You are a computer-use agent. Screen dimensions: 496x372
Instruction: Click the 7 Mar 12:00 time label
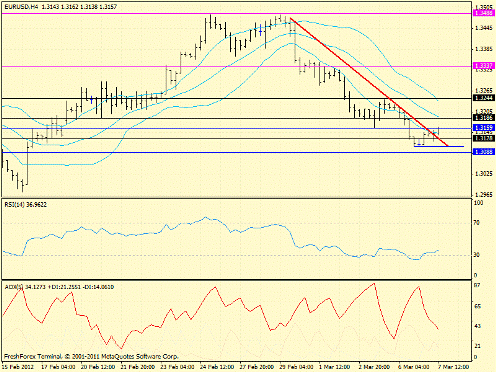(x=454, y=367)
